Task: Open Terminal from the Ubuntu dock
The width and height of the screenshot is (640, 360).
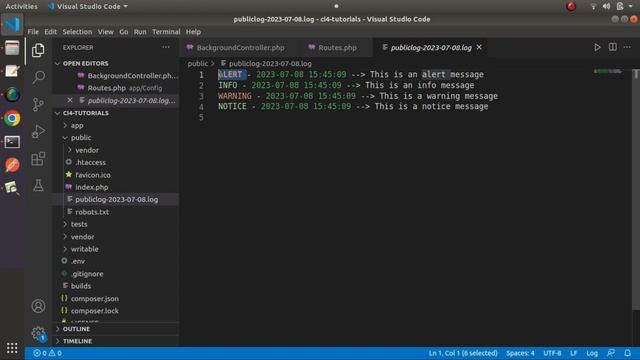Action: click(x=12, y=142)
